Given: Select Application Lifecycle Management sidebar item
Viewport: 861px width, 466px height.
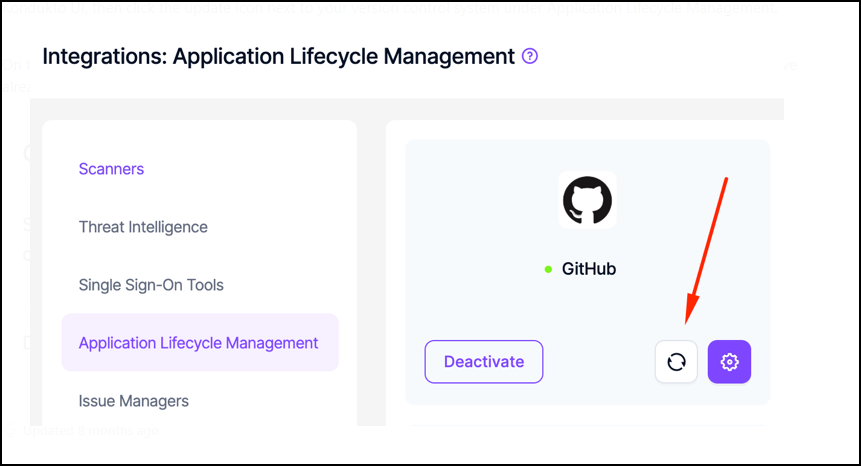Looking at the screenshot, I should [x=199, y=343].
